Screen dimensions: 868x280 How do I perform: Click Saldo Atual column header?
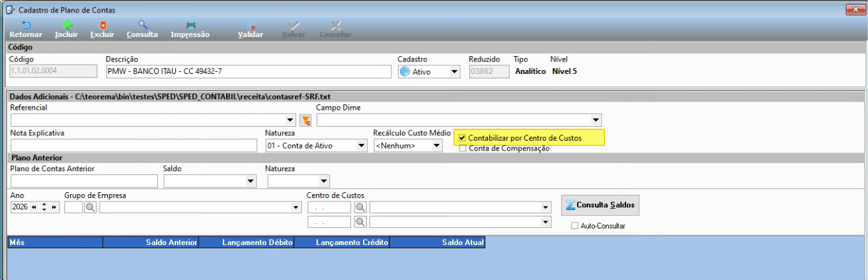(x=438, y=242)
